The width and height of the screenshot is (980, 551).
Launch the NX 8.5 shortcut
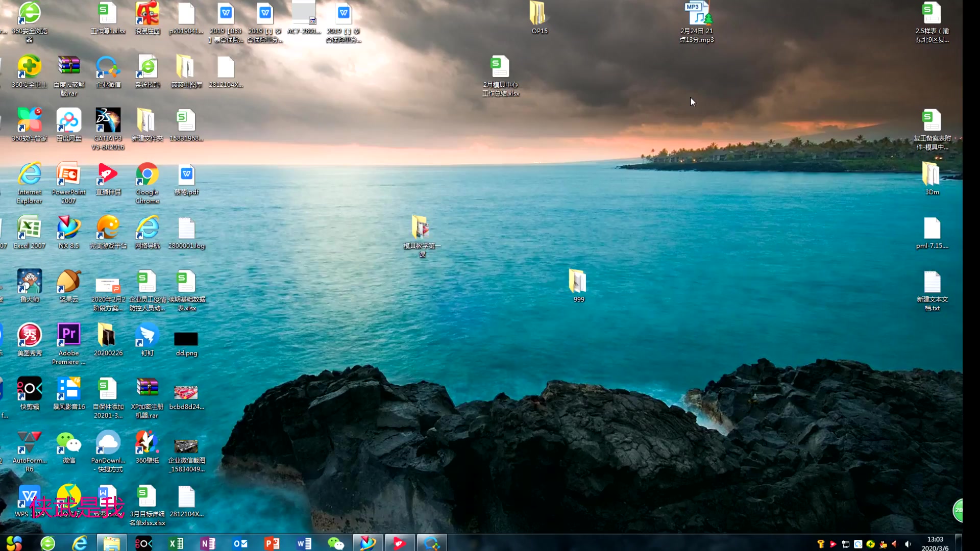[69, 233]
